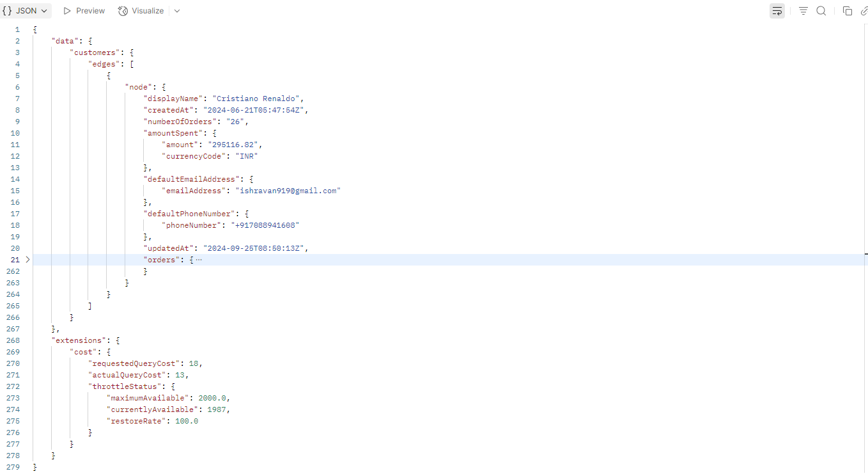Click the folded "orders": {⋯ ellipsis
The image size is (868, 476).
pos(199,260)
